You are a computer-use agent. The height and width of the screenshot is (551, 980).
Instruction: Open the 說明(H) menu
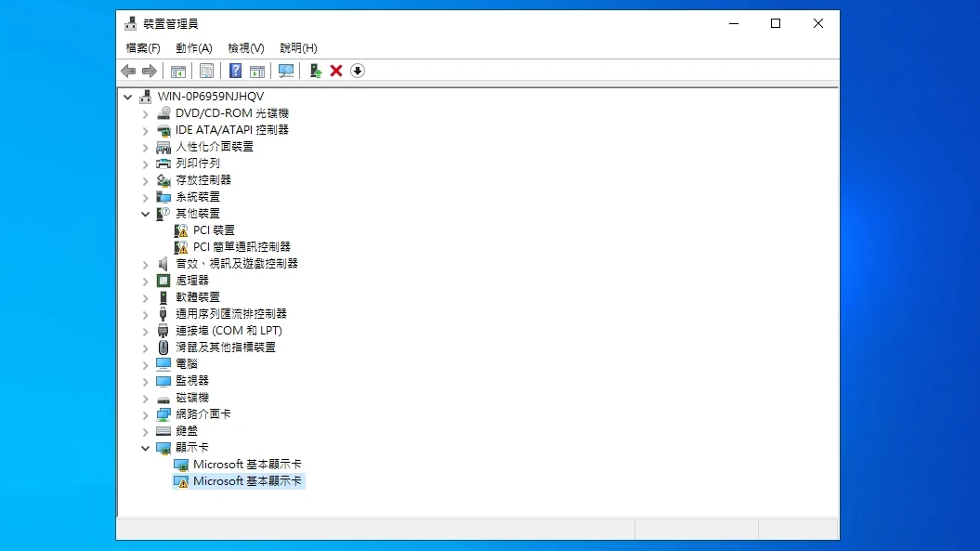click(x=298, y=48)
